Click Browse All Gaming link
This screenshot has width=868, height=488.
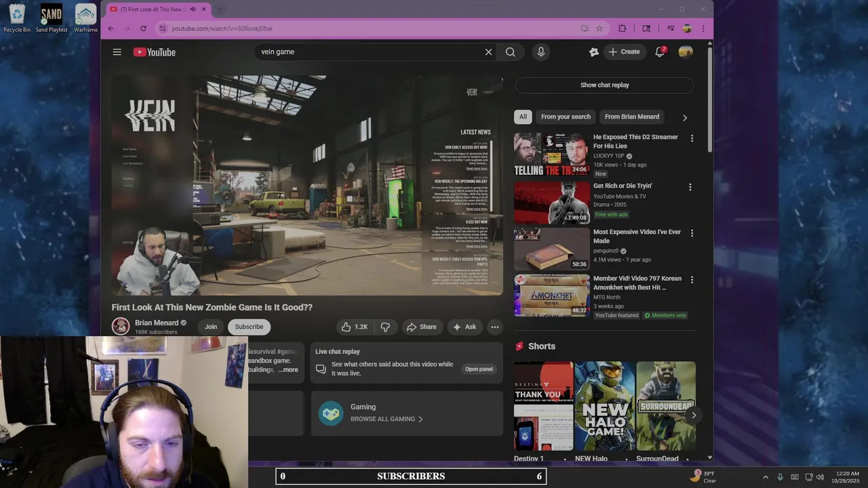pyautogui.click(x=387, y=419)
